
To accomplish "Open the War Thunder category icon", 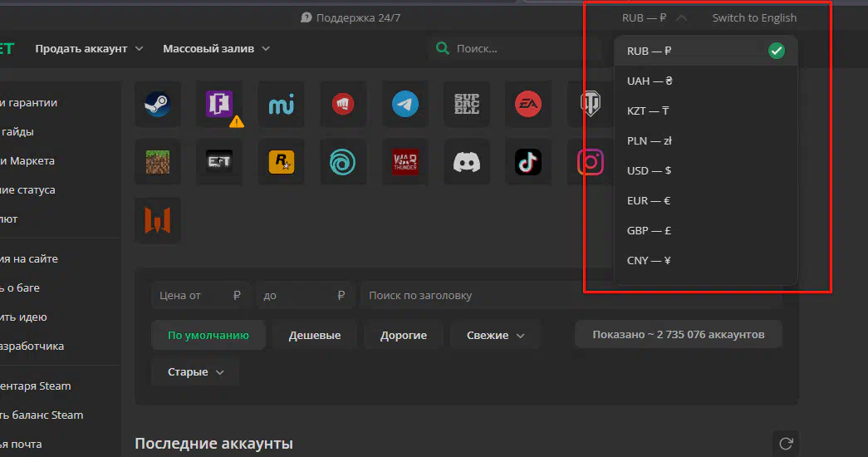I will point(405,162).
